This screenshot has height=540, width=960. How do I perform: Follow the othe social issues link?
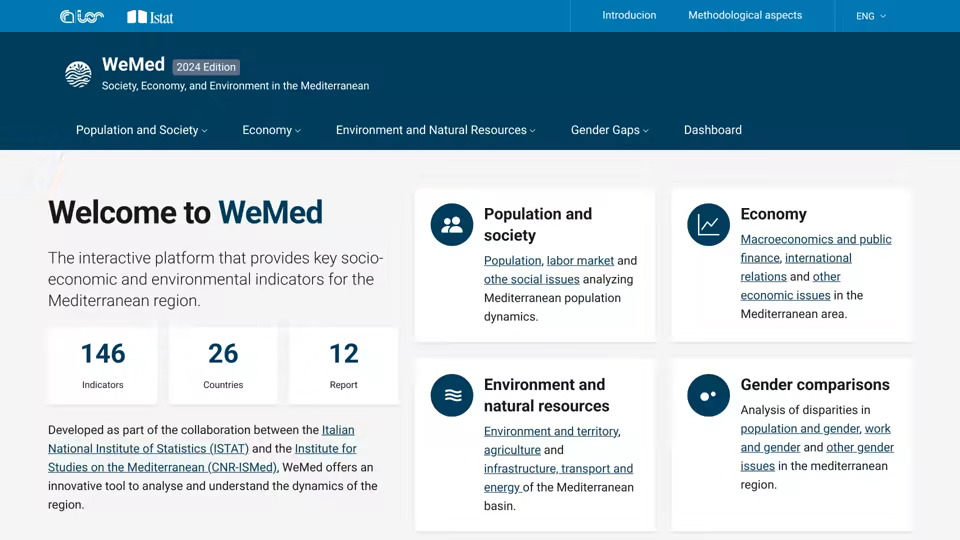click(x=531, y=279)
